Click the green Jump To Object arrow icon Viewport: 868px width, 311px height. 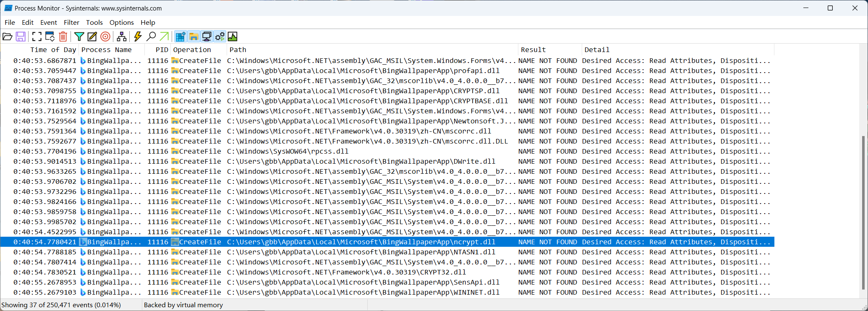click(164, 37)
